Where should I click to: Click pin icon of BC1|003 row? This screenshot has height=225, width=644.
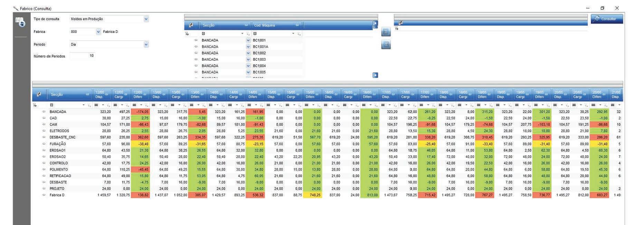click(x=196, y=59)
